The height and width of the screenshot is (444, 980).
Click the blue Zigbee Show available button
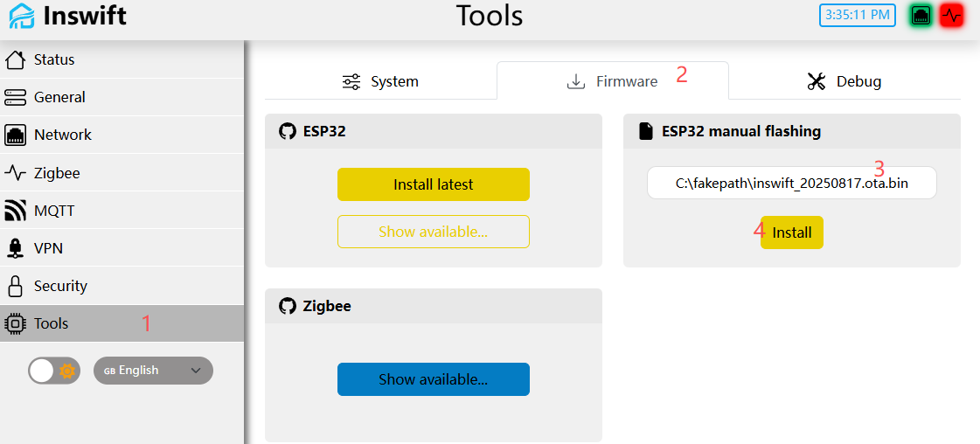coord(433,379)
